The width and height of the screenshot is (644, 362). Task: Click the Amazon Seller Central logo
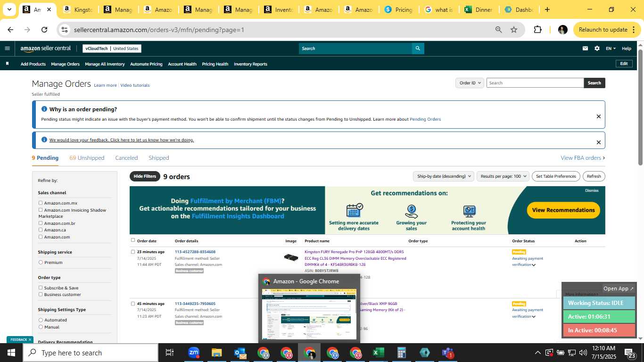click(46, 49)
